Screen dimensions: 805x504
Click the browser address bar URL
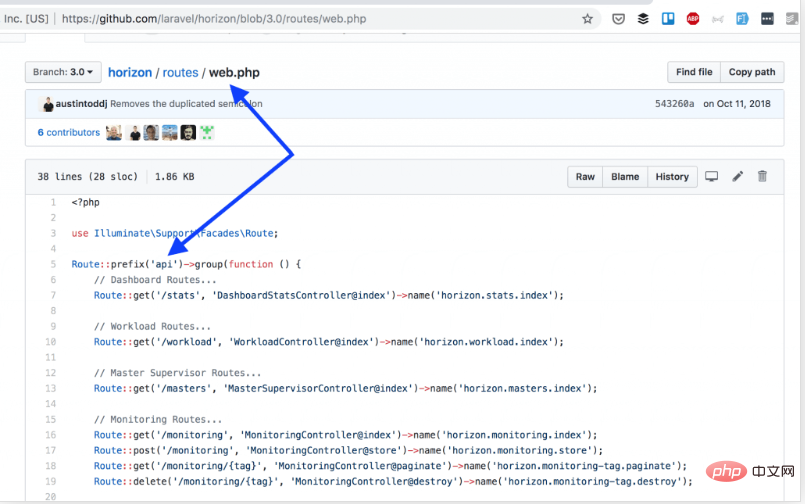tap(214, 19)
